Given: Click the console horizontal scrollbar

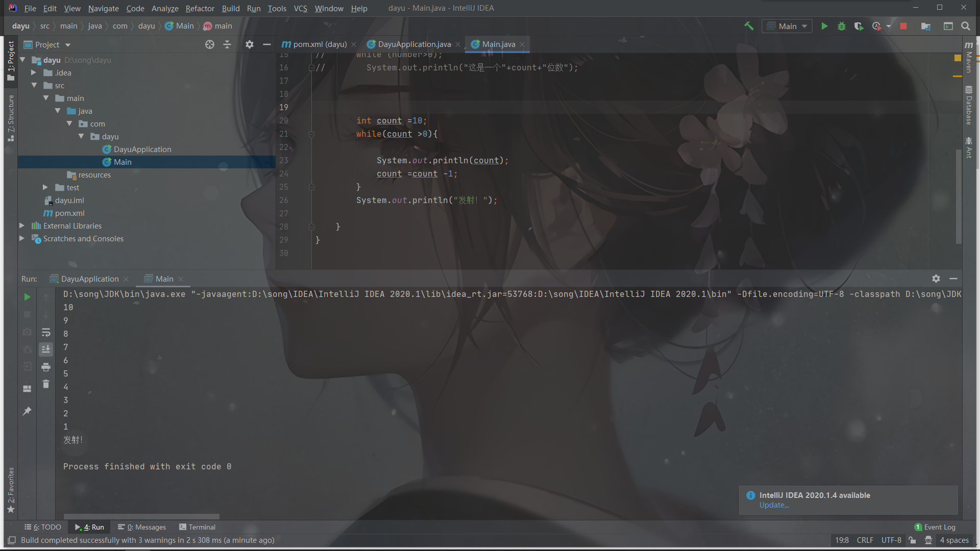Looking at the screenshot, I should pyautogui.click(x=141, y=516).
